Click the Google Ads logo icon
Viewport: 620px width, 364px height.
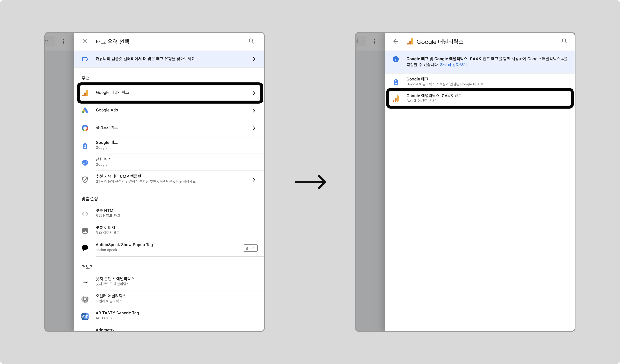(85, 111)
